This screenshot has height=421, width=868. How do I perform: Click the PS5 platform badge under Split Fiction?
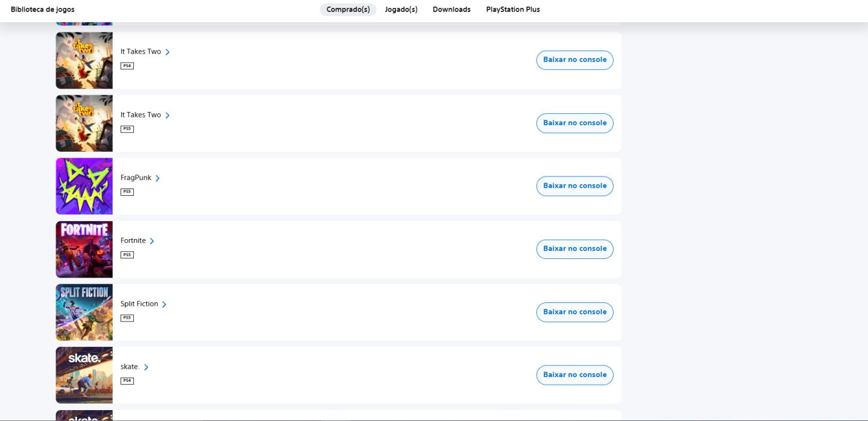coord(127,318)
